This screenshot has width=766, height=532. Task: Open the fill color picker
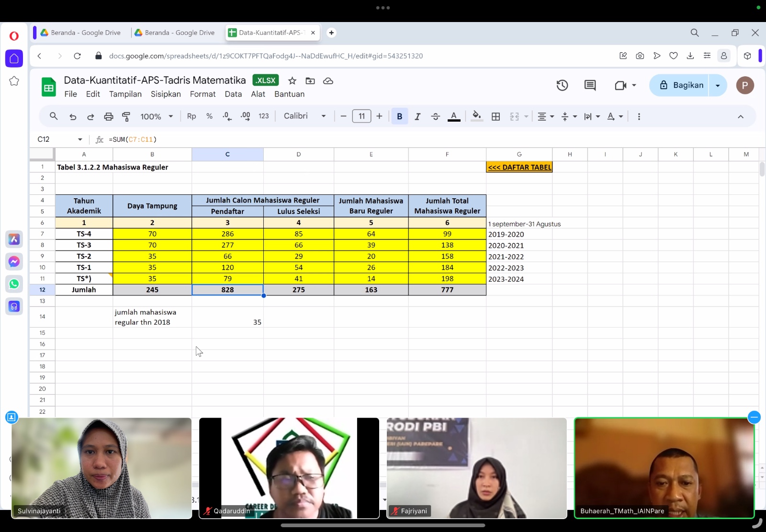coord(476,116)
